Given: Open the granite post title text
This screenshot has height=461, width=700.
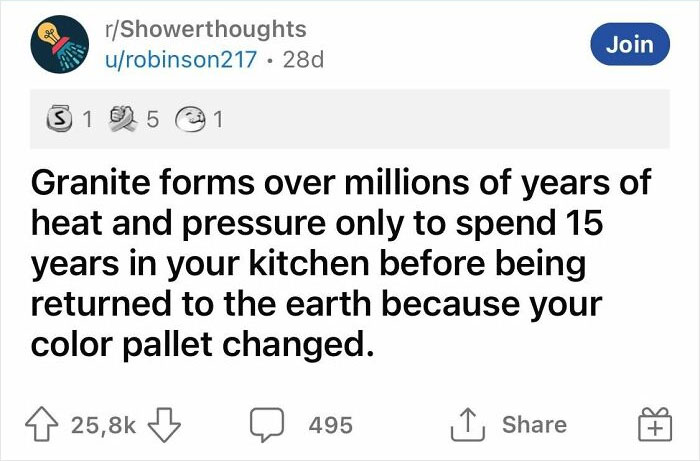Looking at the screenshot, I should [x=342, y=263].
